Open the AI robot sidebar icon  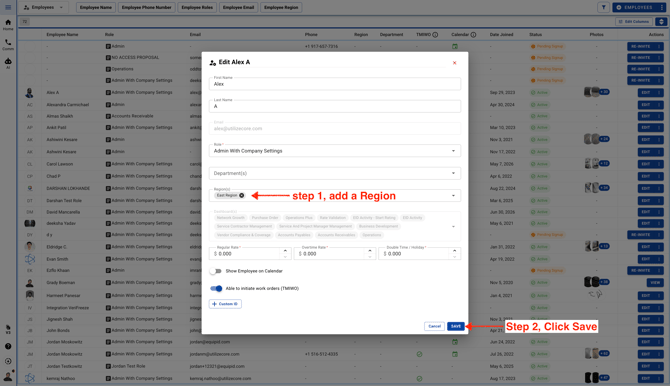[8, 63]
